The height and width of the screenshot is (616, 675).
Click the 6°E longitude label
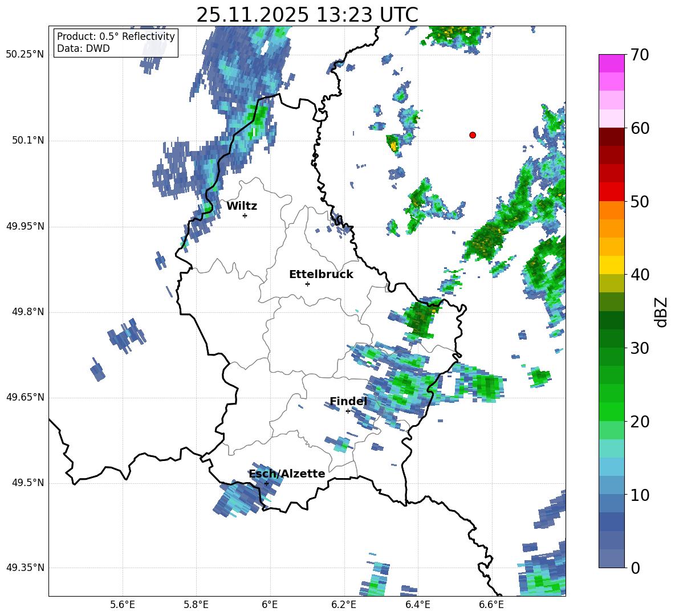[x=270, y=605]
